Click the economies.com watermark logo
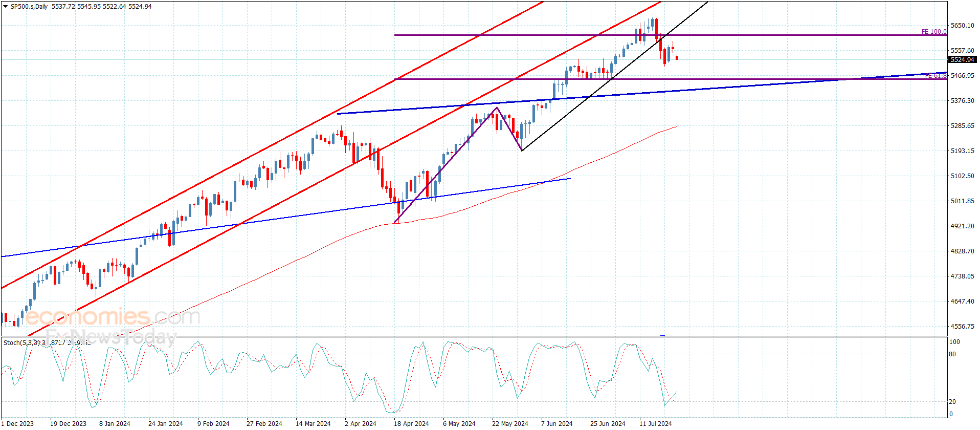The height and width of the screenshot is (430, 980). tap(113, 316)
